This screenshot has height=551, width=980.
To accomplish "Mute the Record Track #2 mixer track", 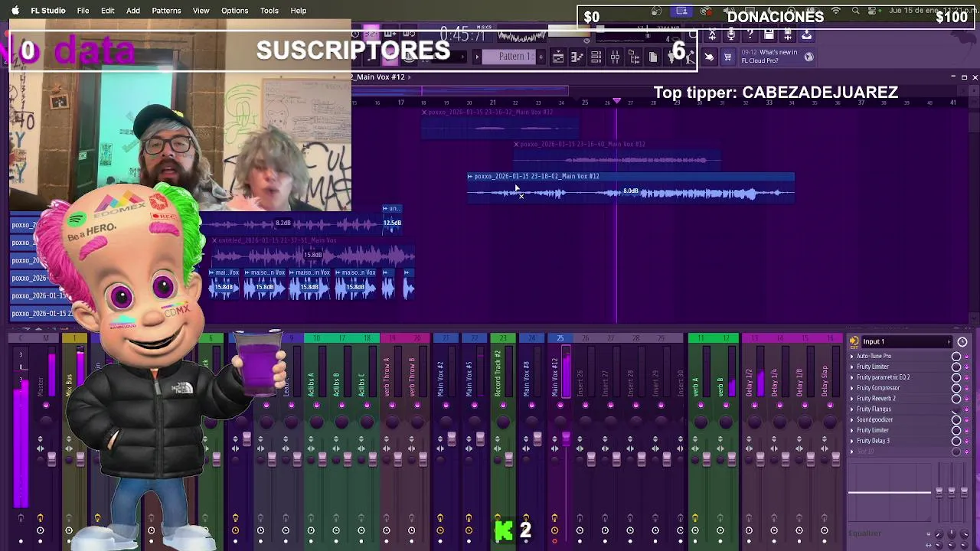I will pos(502,405).
